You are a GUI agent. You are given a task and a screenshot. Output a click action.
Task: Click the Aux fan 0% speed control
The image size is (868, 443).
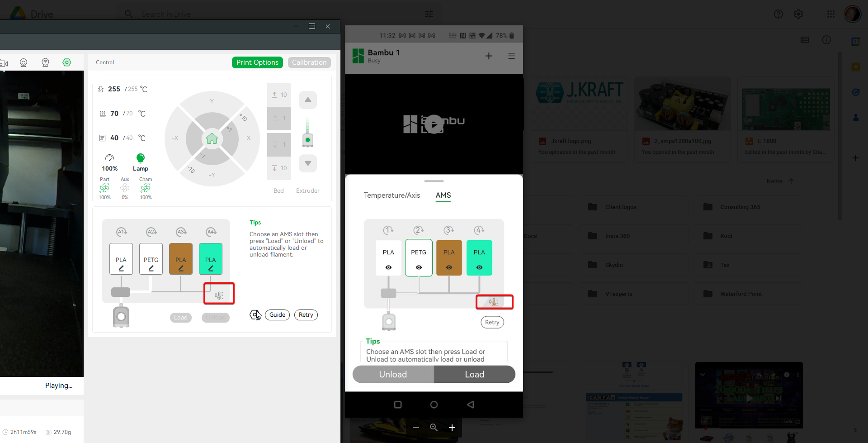pyautogui.click(x=125, y=188)
